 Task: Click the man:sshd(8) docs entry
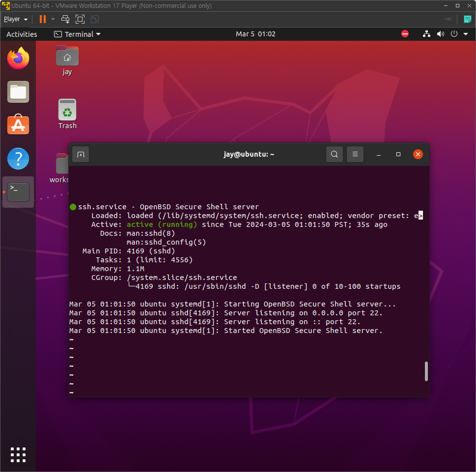coord(151,233)
